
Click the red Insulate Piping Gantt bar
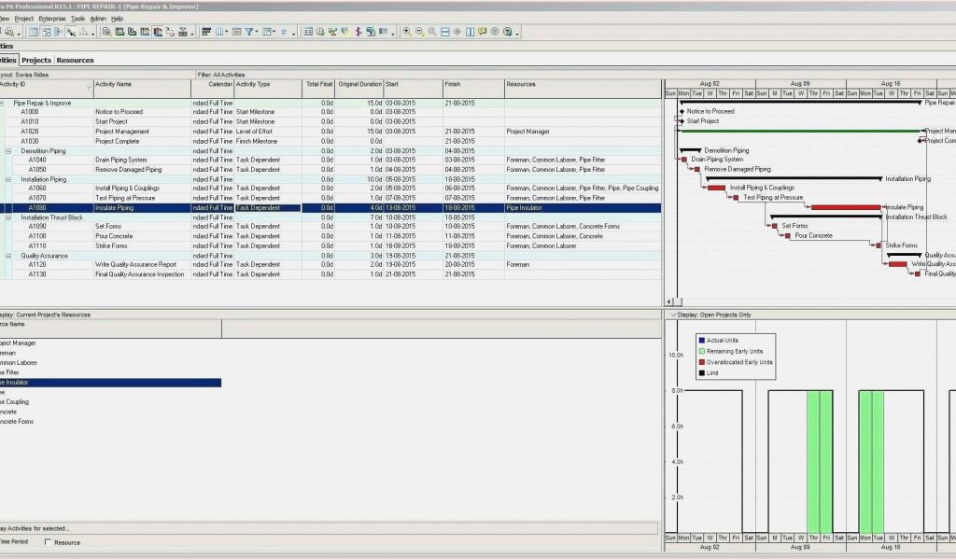click(x=846, y=207)
